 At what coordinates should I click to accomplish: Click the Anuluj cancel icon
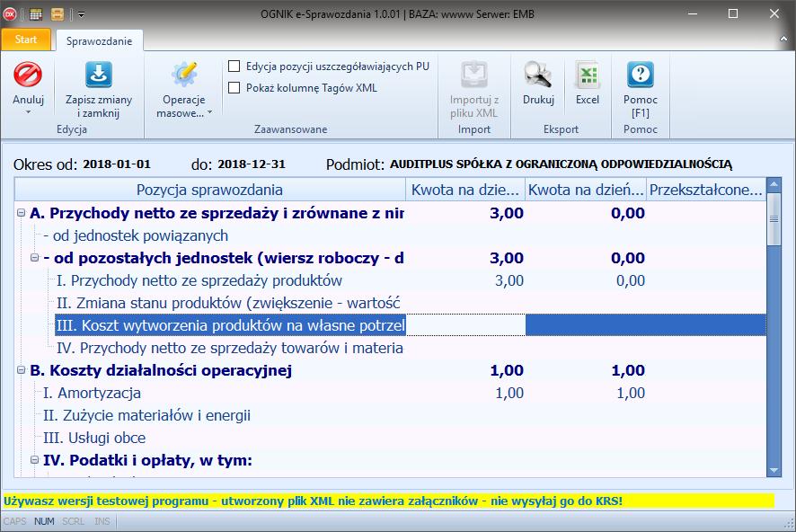(x=28, y=75)
